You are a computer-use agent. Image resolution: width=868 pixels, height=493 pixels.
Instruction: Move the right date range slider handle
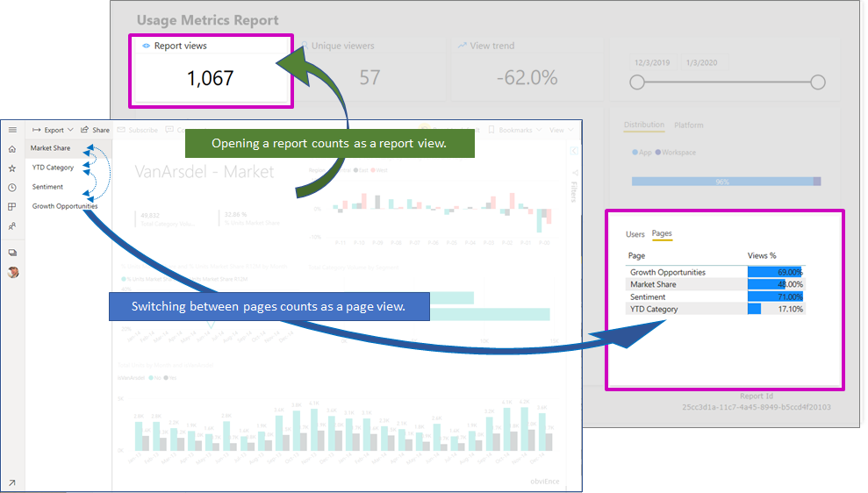pyautogui.click(x=818, y=82)
